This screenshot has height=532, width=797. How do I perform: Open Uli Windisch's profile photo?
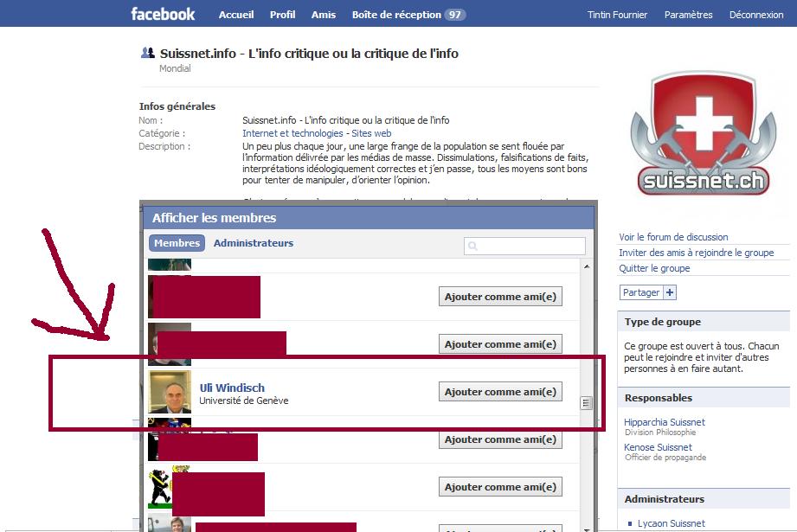click(170, 391)
